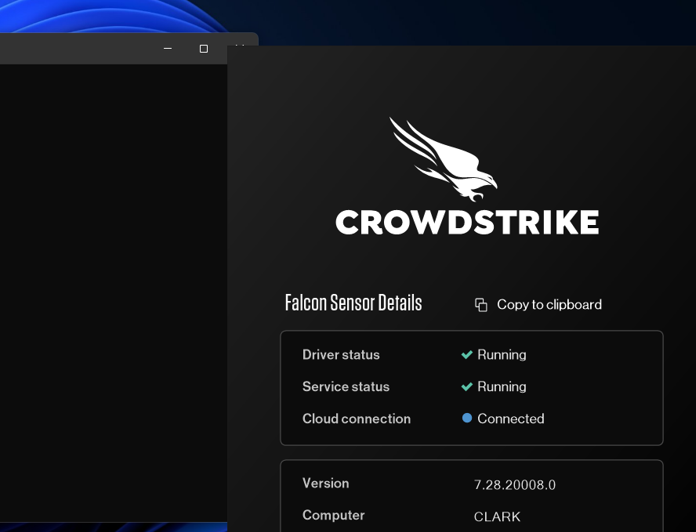The image size is (696, 532).
Task: Click the copy icon beside Copy to clipboard
Action: coord(481,305)
